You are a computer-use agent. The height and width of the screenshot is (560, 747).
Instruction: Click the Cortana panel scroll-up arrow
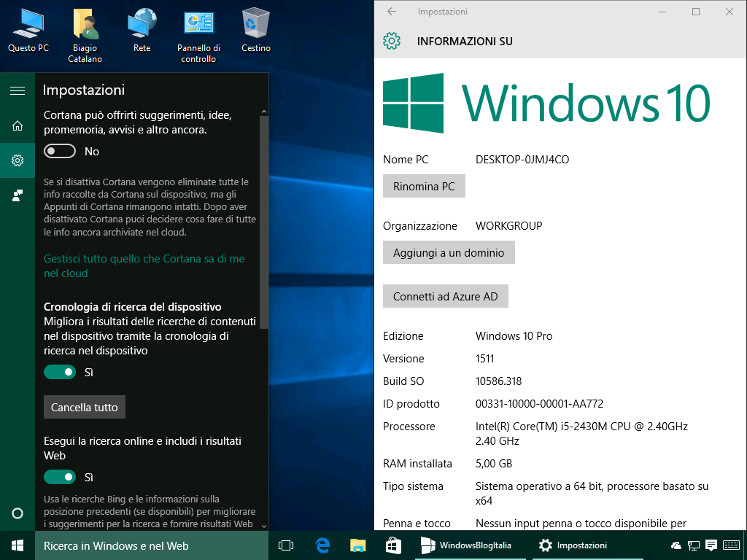264,112
